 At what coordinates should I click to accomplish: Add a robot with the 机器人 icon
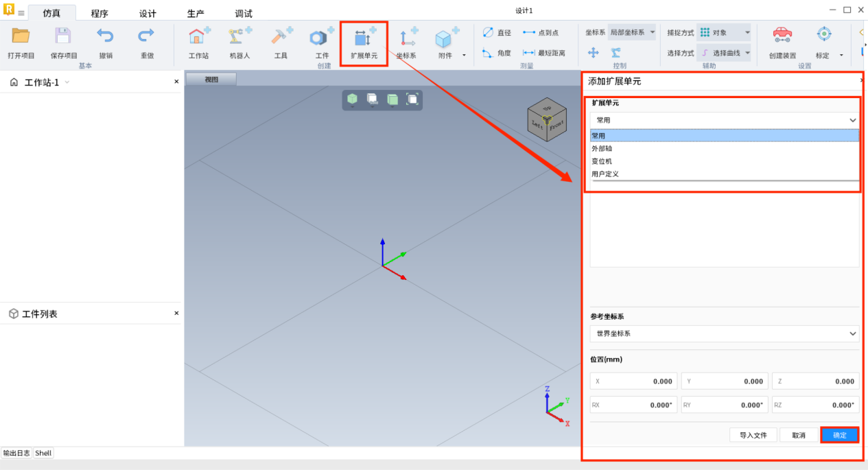point(239,38)
